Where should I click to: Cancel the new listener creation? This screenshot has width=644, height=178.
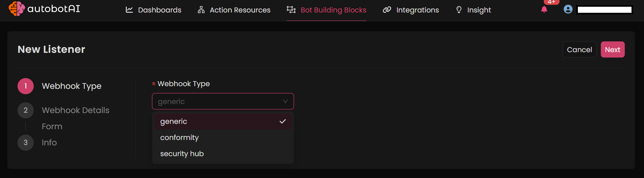[x=579, y=49]
